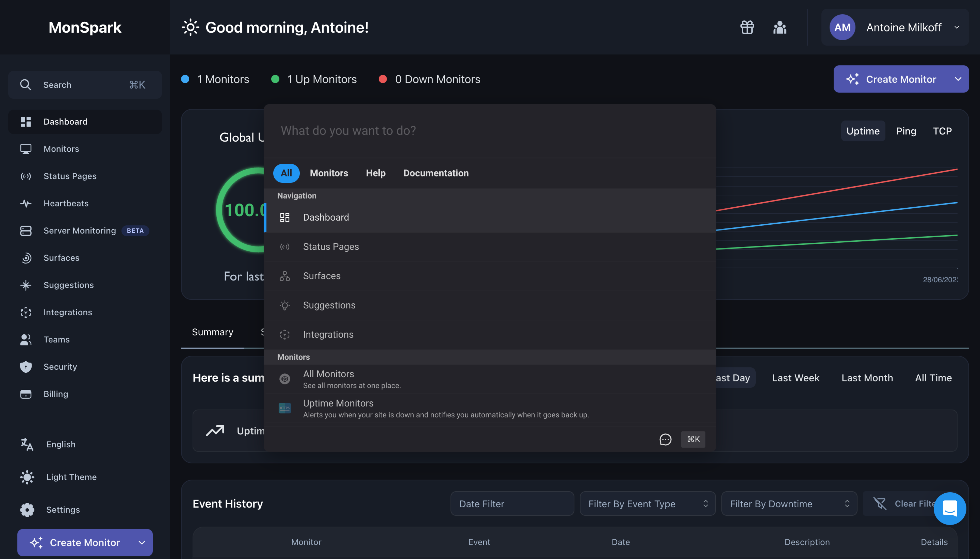Open Server Monitoring in the sidebar
980x559 pixels.
point(85,231)
